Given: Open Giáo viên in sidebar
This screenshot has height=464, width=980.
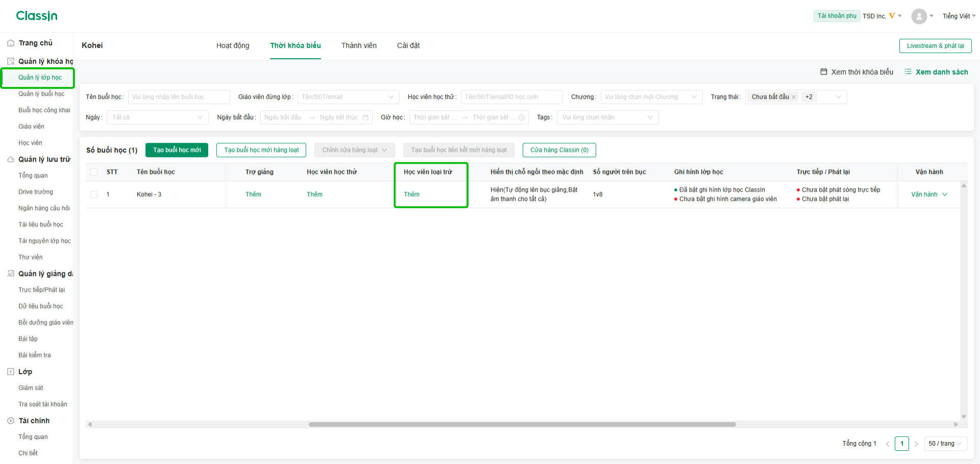Looking at the screenshot, I should (31, 126).
